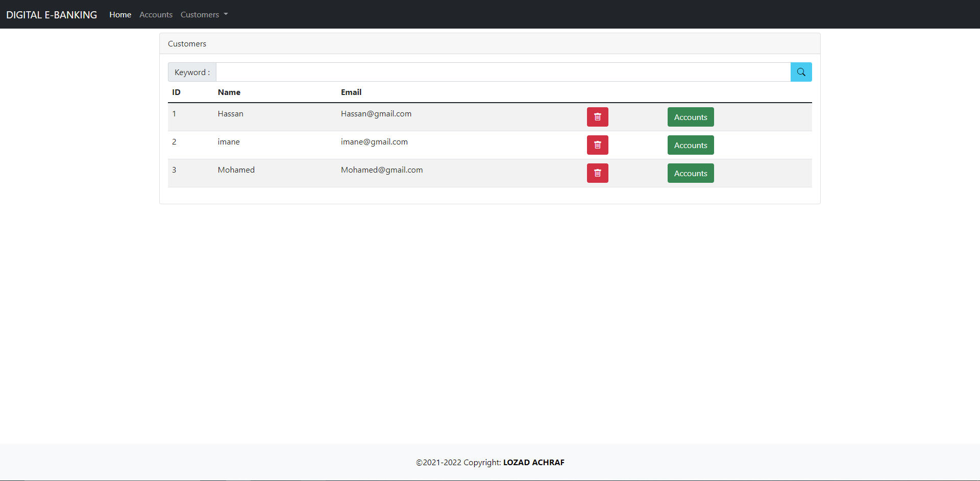View accounts for customer imane
This screenshot has width=980, height=481.
(x=690, y=145)
